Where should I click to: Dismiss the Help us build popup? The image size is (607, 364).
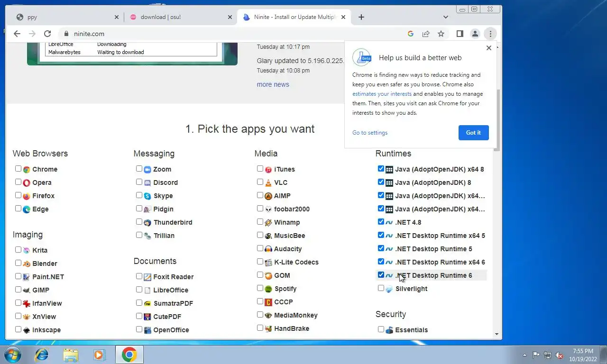pyautogui.click(x=489, y=48)
